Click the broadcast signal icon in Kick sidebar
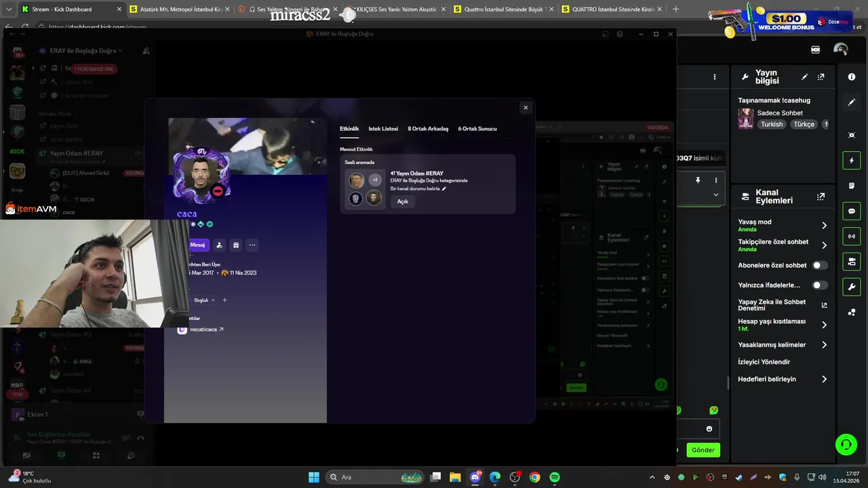 [852, 237]
